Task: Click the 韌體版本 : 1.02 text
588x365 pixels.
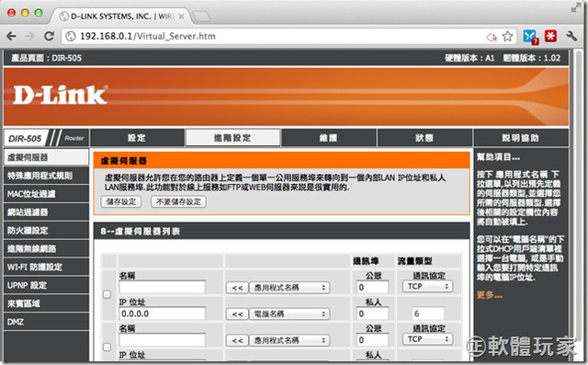Action: pyautogui.click(x=532, y=58)
